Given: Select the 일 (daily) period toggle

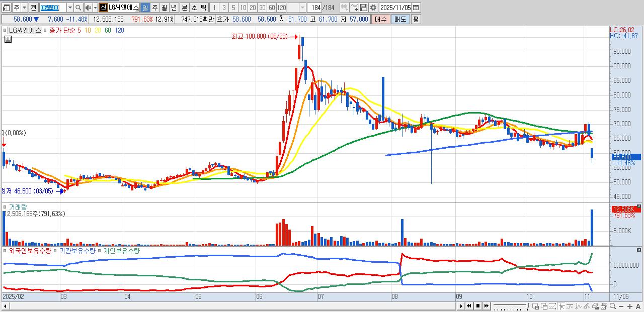Looking at the screenshot, I should [145, 8].
